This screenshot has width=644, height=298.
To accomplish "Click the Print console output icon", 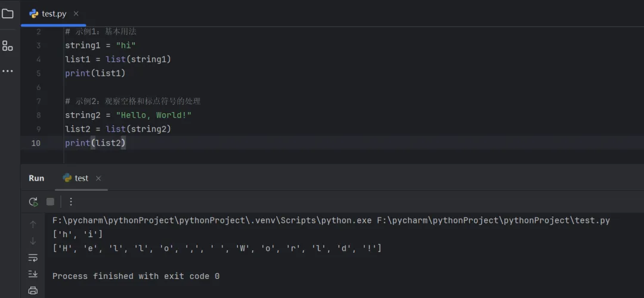I will click(33, 290).
